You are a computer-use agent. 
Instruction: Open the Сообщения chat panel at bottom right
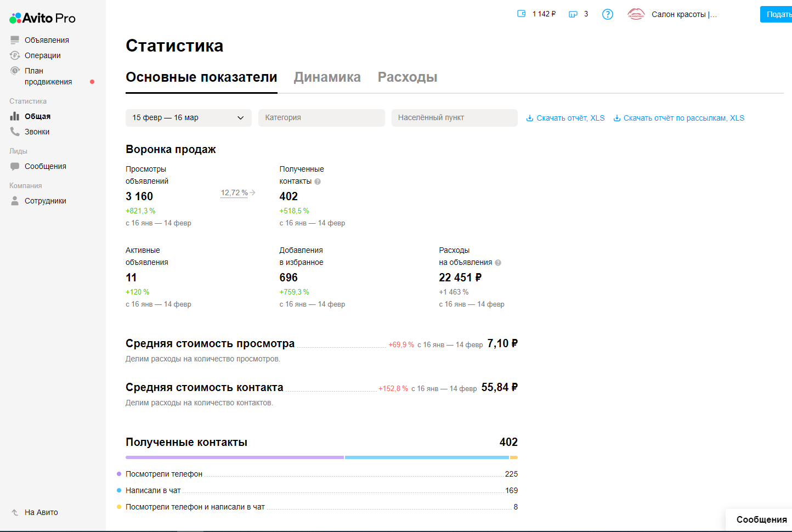(x=759, y=520)
